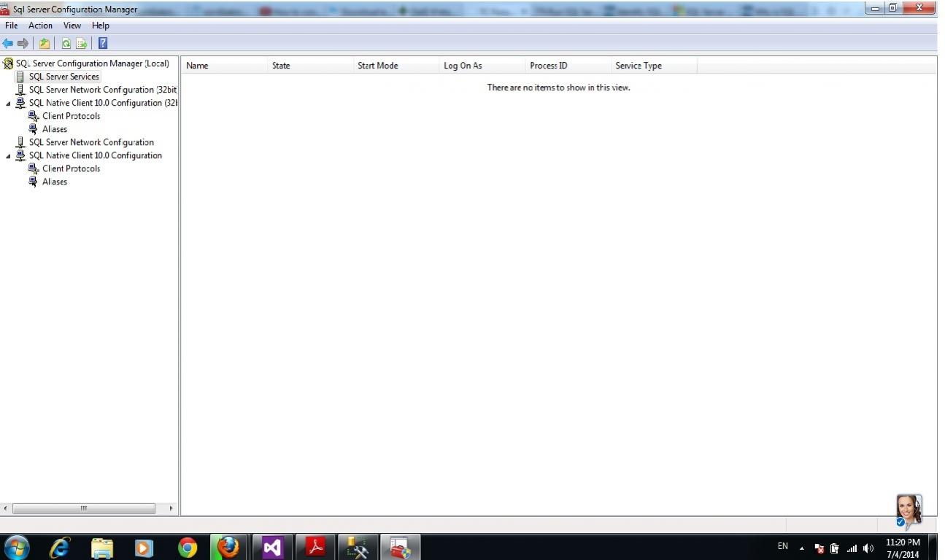Open Windows Media Player from the taskbar
The width and height of the screenshot is (945, 560).
(x=144, y=547)
